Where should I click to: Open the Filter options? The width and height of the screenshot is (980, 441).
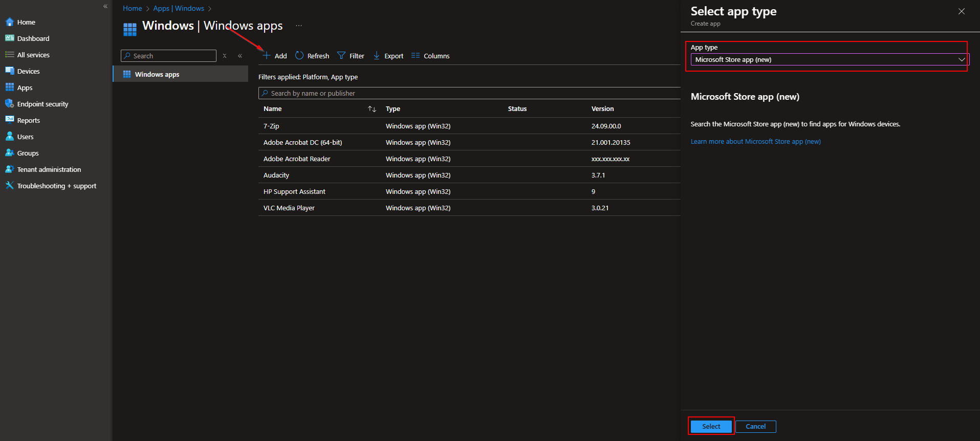tap(351, 56)
